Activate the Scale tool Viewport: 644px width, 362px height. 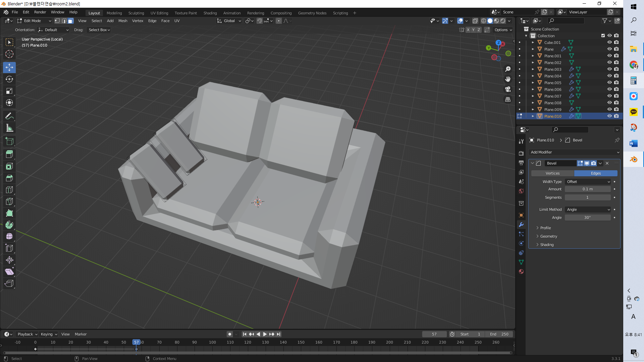coord(9,91)
